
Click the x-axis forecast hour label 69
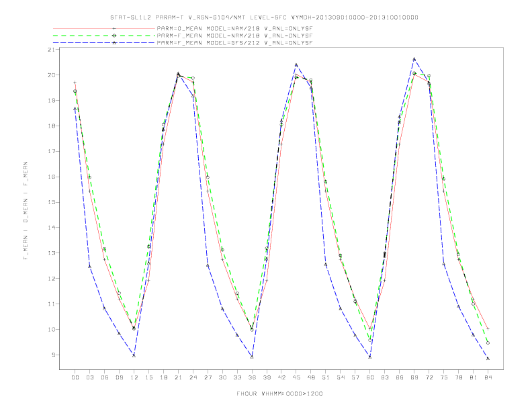click(x=414, y=377)
